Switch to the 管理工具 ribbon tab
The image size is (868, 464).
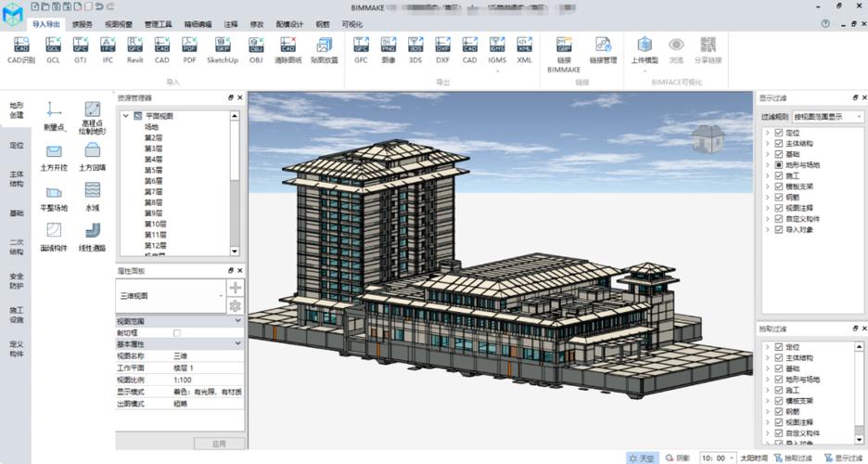(158, 24)
